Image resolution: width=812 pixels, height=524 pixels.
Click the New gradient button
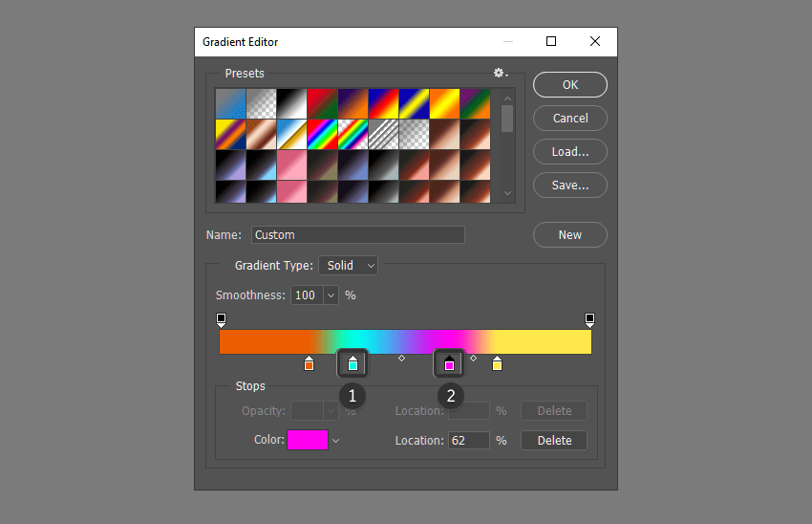(570, 235)
